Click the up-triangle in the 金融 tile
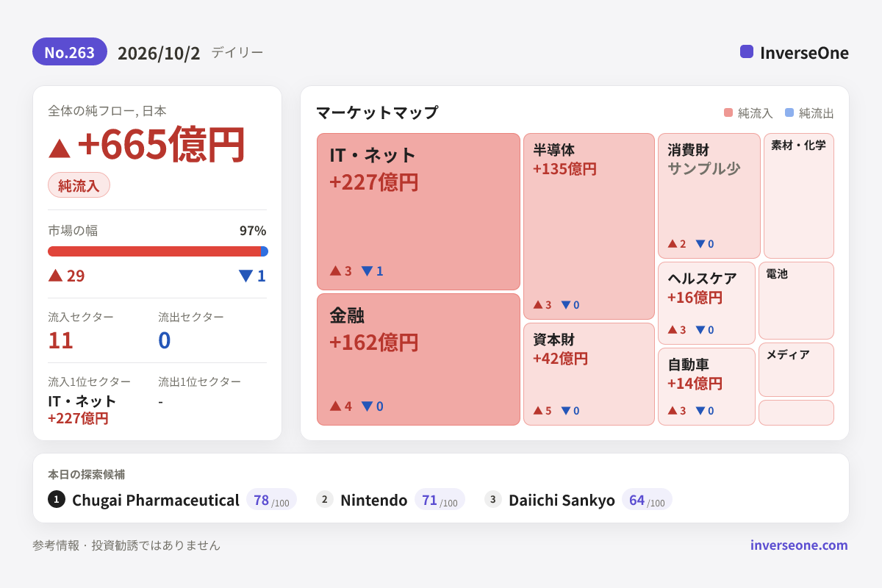882x588 pixels. point(335,406)
